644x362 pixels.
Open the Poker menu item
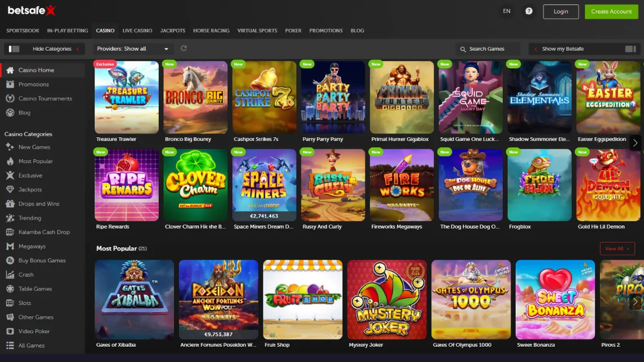(293, 31)
